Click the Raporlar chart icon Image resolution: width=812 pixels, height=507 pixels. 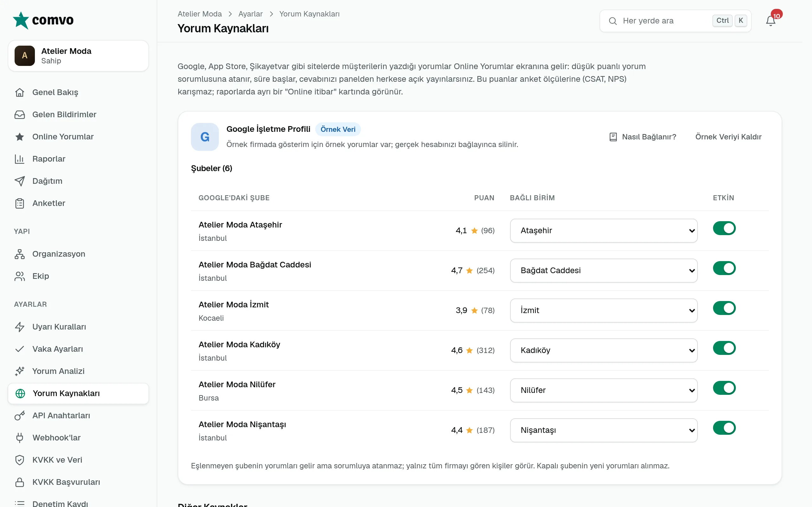click(20, 159)
